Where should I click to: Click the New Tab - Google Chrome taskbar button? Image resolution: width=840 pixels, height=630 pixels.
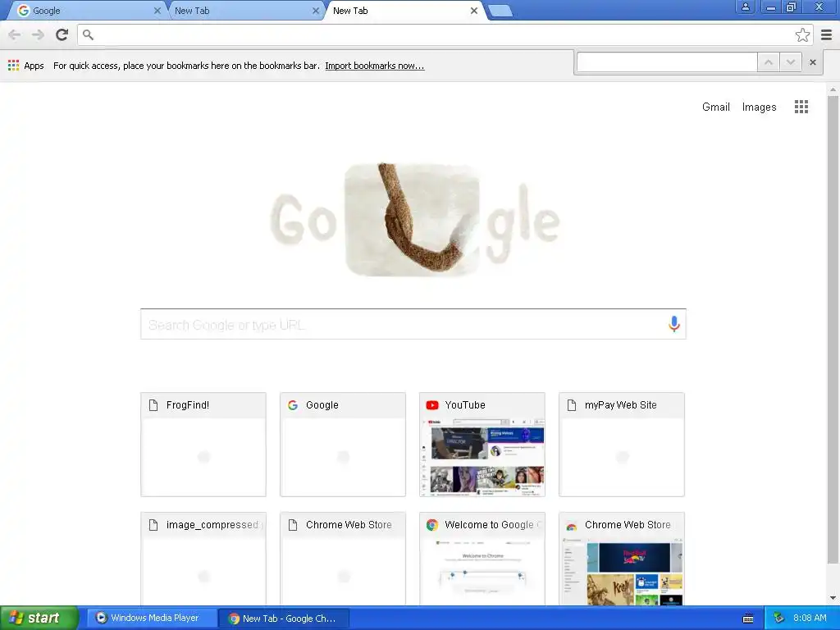coord(285,619)
